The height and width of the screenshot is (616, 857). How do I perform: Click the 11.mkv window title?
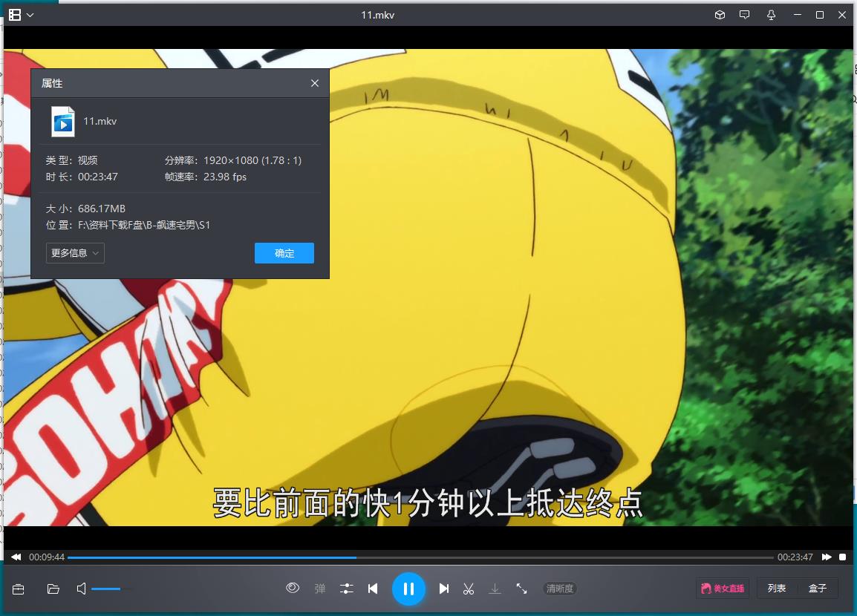378,16
